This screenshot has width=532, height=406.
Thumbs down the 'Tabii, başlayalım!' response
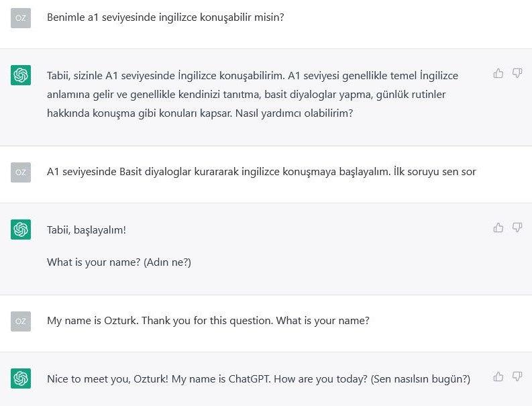tap(517, 227)
